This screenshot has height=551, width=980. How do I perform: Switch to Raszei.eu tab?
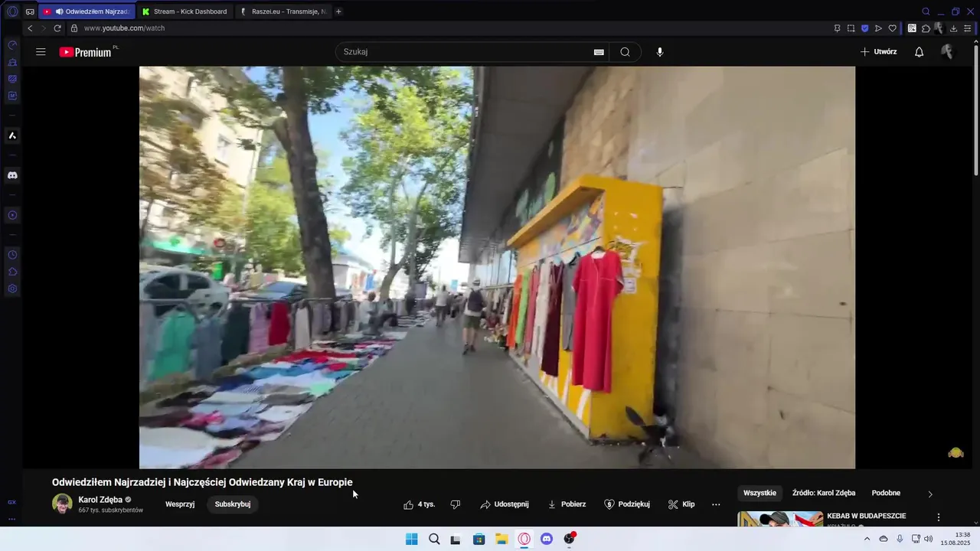coord(283,11)
